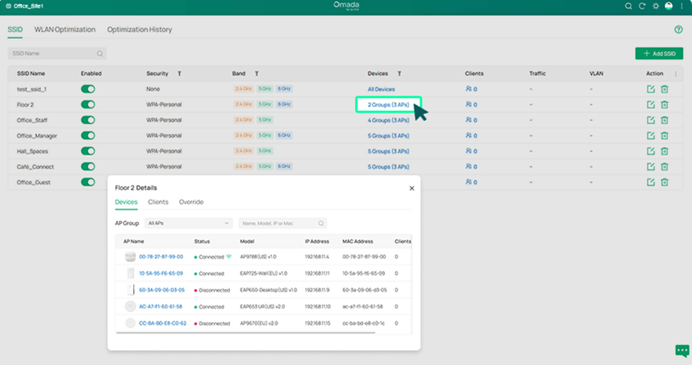Open 5 Groups (3 APs) link for Café_Connect

click(x=388, y=166)
